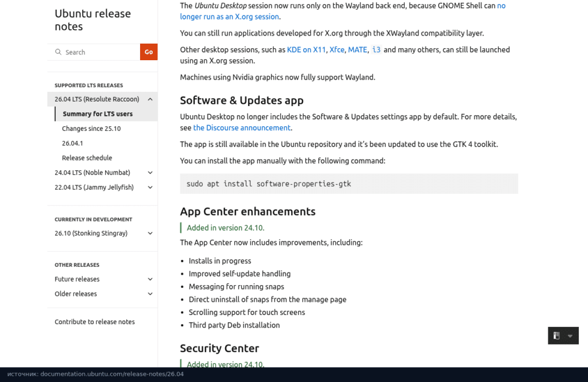Click the floating documentation book icon
The height and width of the screenshot is (382, 588).
click(x=556, y=336)
